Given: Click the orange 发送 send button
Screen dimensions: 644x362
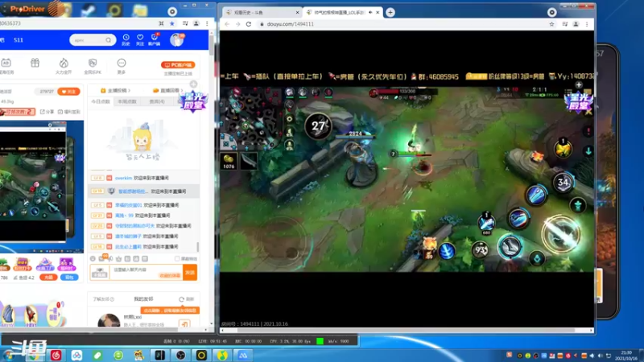Looking at the screenshot, I should click(190, 273).
